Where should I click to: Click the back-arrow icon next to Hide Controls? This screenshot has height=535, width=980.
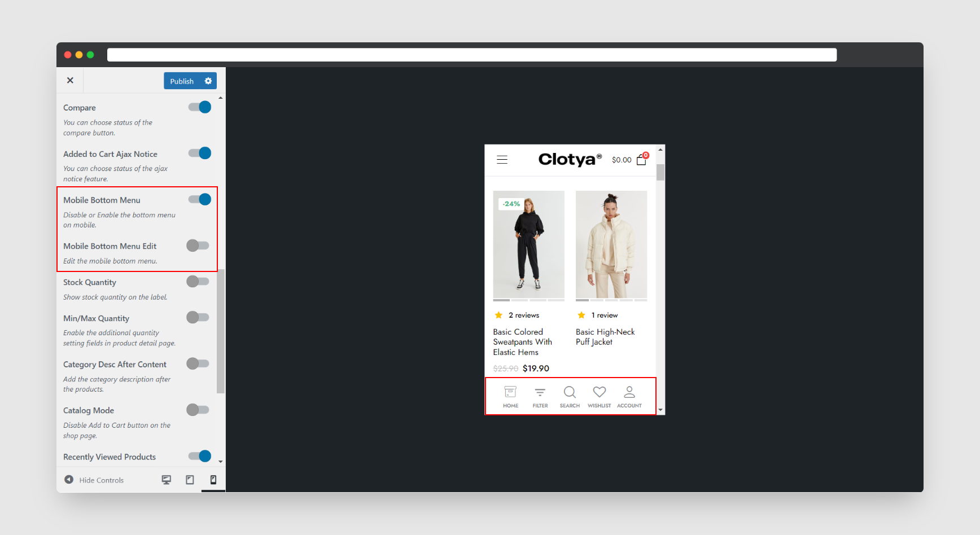coord(69,479)
